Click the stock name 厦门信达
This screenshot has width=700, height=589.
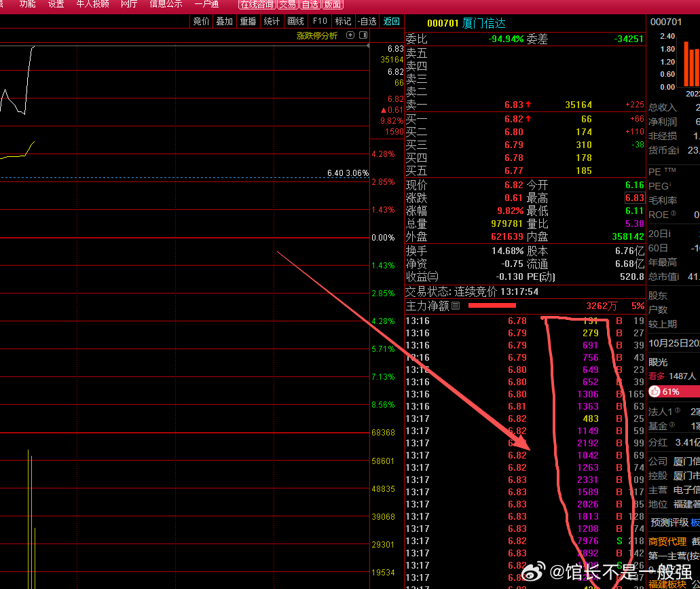(484, 23)
